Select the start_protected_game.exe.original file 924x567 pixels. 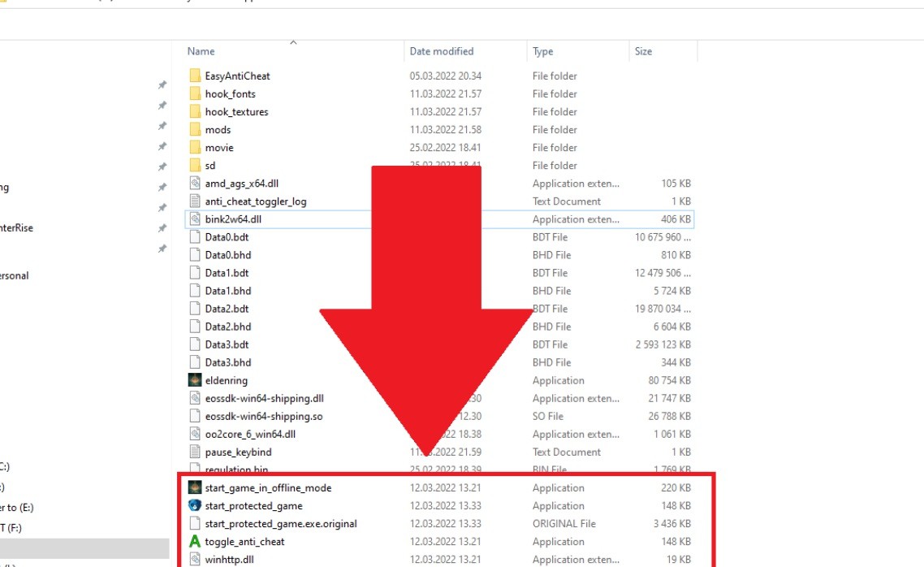[x=280, y=523]
